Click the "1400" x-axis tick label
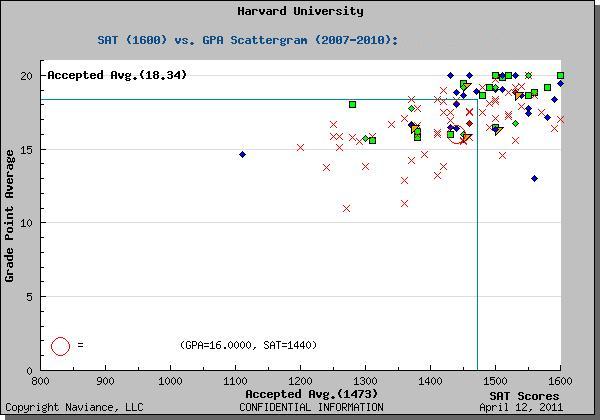The height and width of the screenshot is (420, 600). pos(430,381)
